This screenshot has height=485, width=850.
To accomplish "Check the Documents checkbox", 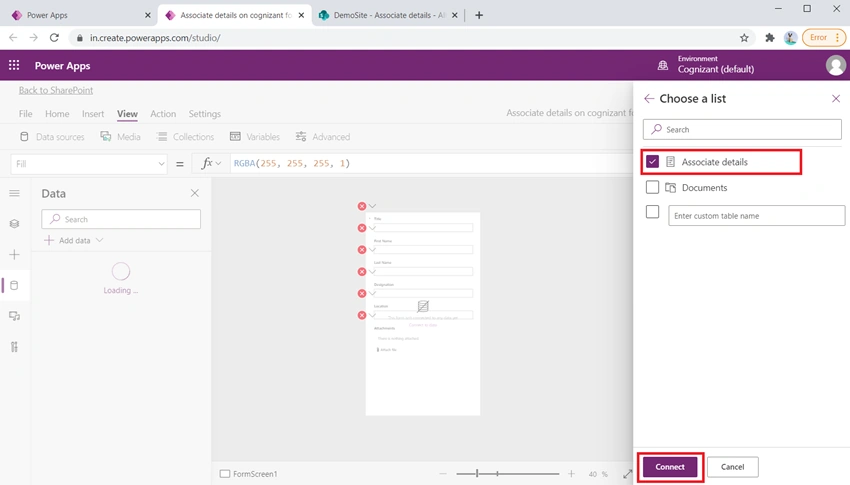I will pos(652,187).
